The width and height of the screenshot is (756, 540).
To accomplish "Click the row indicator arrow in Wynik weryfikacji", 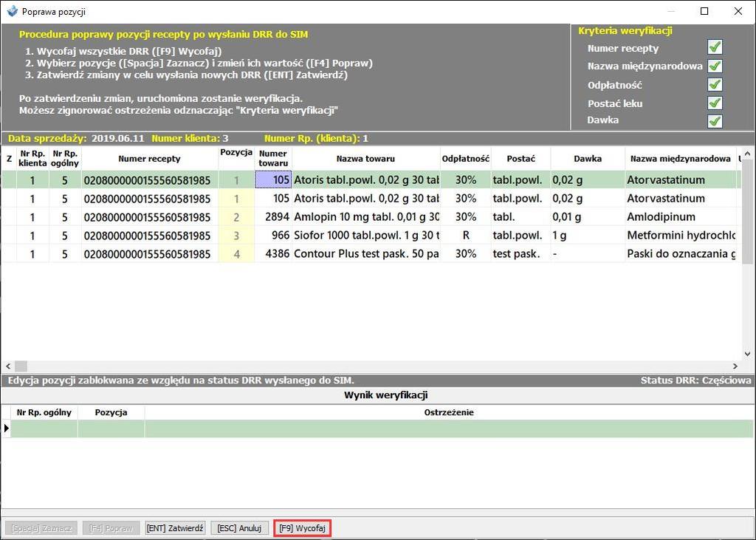I will 6,428.
